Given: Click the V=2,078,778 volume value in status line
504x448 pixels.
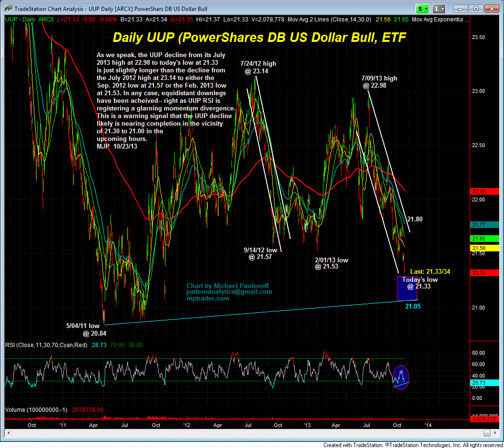Looking at the screenshot, I should pos(268,19).
